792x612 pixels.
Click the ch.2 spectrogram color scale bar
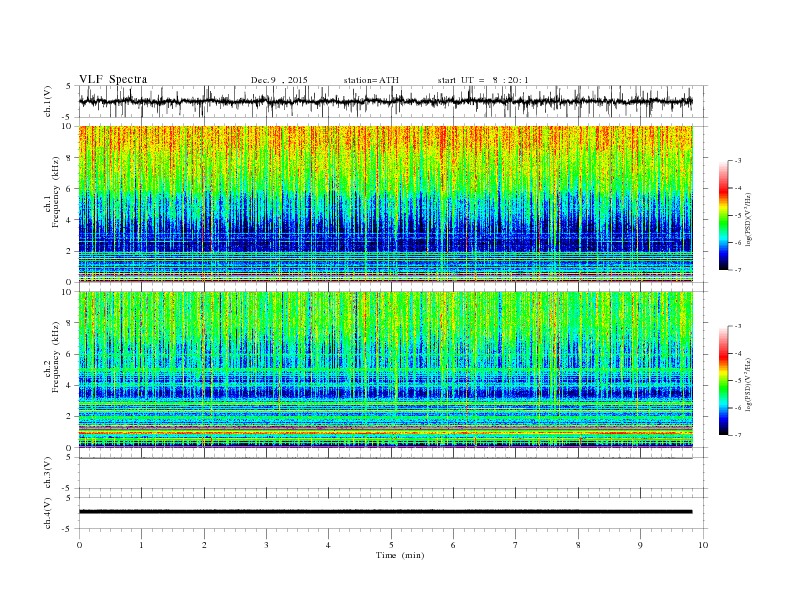724,381
